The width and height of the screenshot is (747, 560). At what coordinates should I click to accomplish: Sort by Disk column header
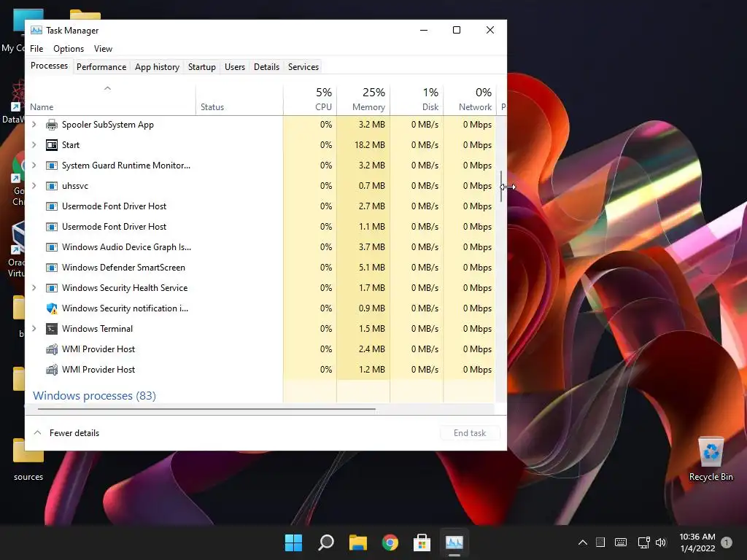click(x=417, y=100)
